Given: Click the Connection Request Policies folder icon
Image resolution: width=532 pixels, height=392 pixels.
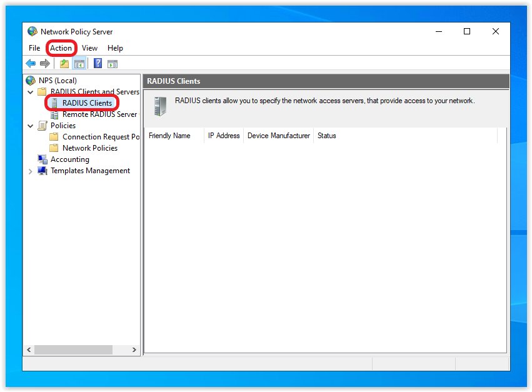Looking at the screenshot, I should click(54, 137).
